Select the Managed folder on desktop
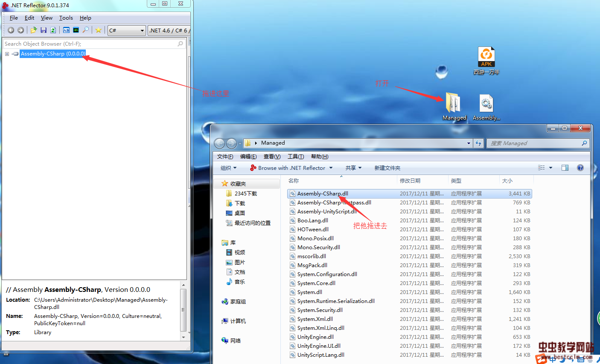The width and height of the screenshot is (600, 364). click(454, 107)
